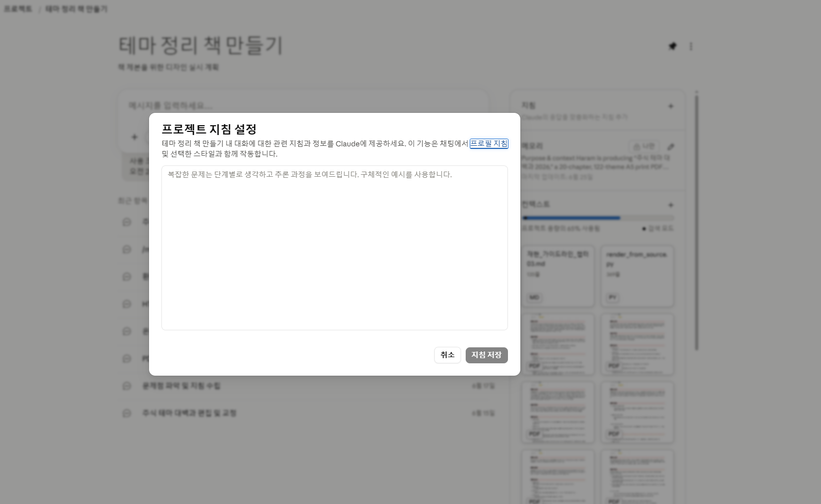Click the plus icon in 지침 panel
This screenshot has width=821, height=504.
pyautogui.click(x=671, y=106)
